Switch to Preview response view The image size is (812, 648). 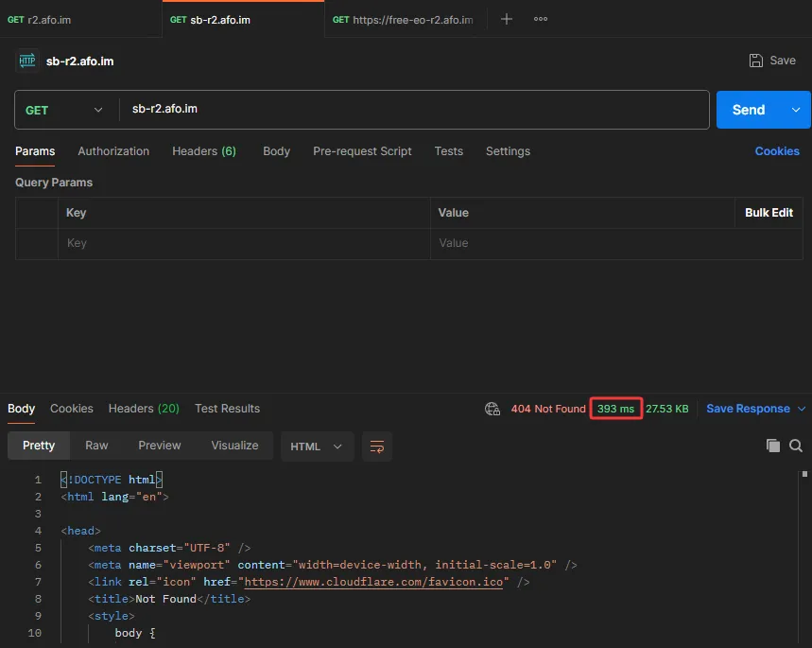click(159, 446)
